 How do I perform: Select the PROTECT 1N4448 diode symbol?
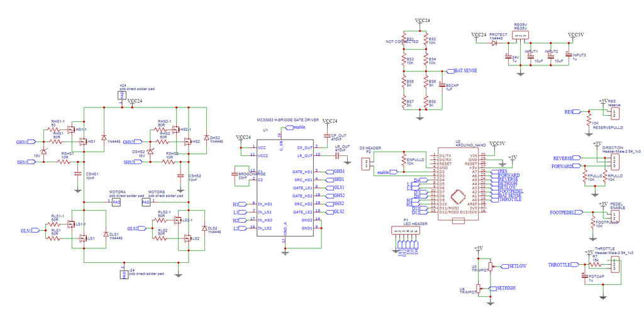(494, 42)
